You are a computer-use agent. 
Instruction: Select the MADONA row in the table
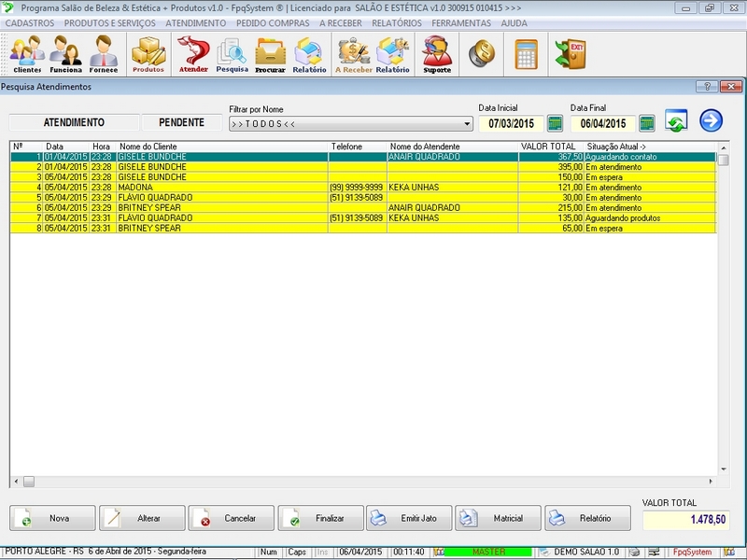pos(135,187)
